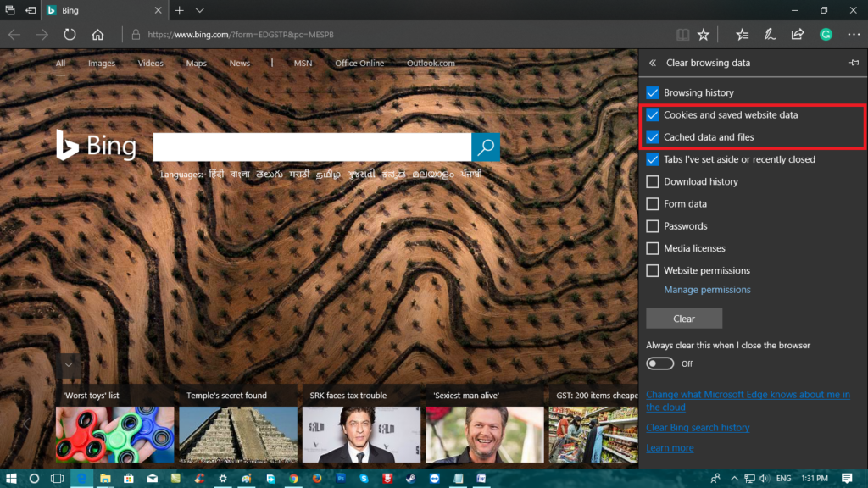Open the Windows Start menu

tap(11, 478)
